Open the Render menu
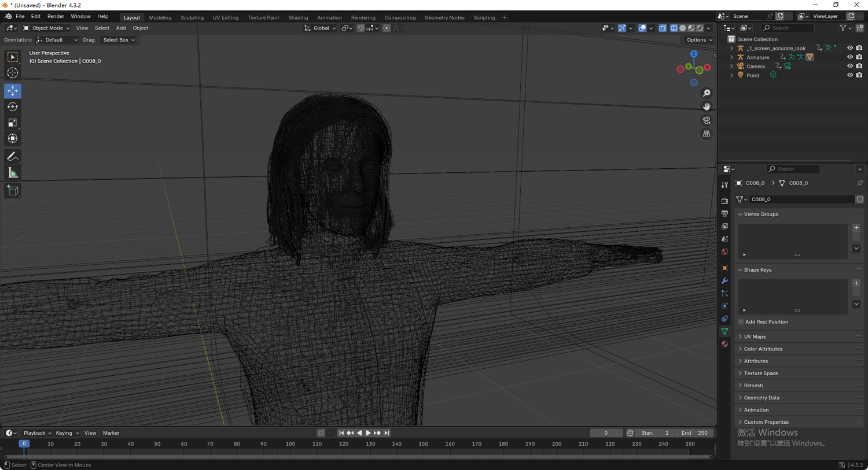The width and height of the screenshot is (868, 470). point(56,16)
